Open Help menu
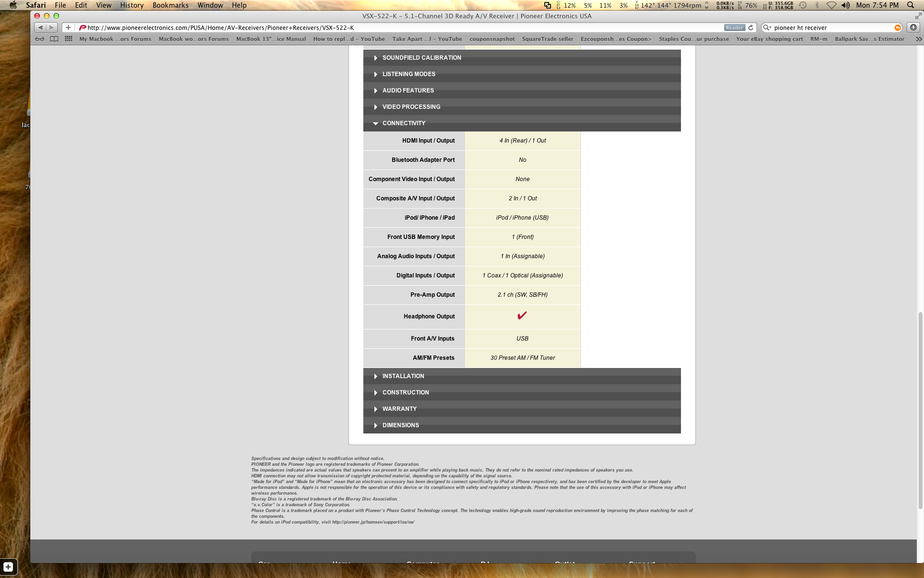Viewport: 924px width, 578px height. pos(239,5)
